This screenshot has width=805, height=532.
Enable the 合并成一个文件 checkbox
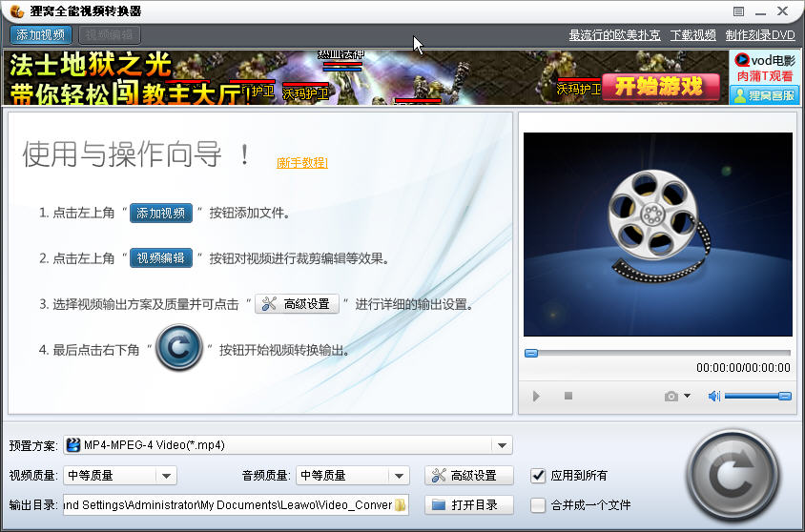coord(538,505)
